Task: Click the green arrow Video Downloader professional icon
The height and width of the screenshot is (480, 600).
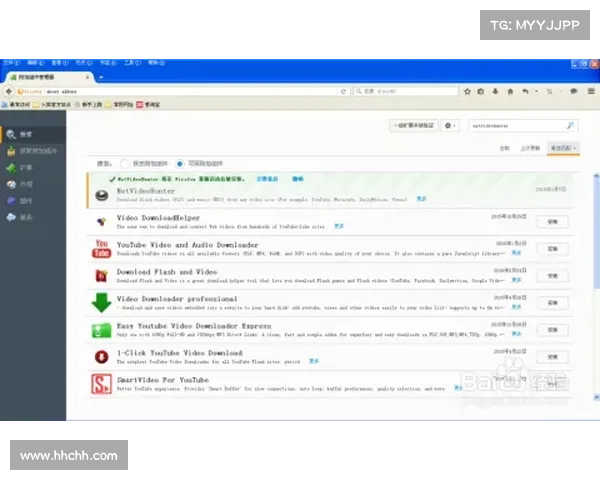Action: click(101, 302)
